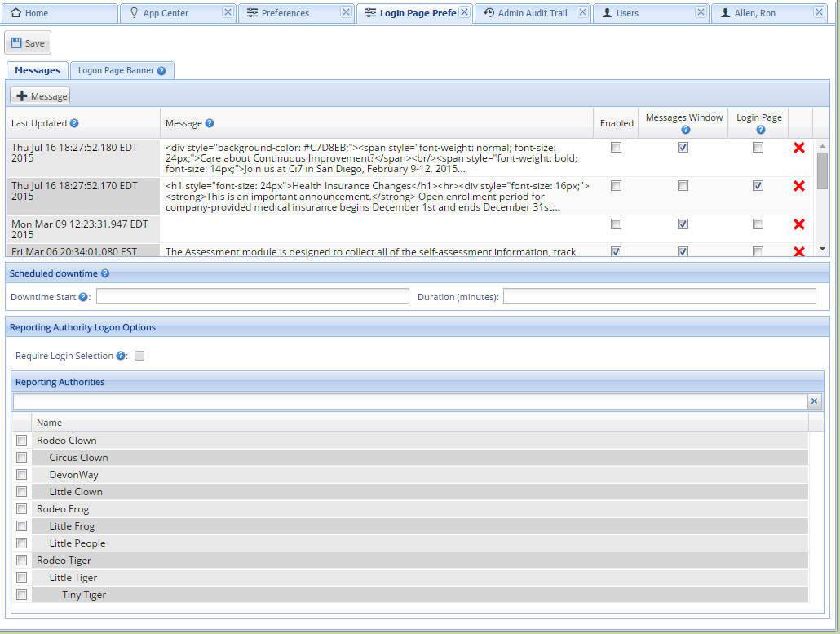Click help icon under Messages Window header

coord(685,130)
